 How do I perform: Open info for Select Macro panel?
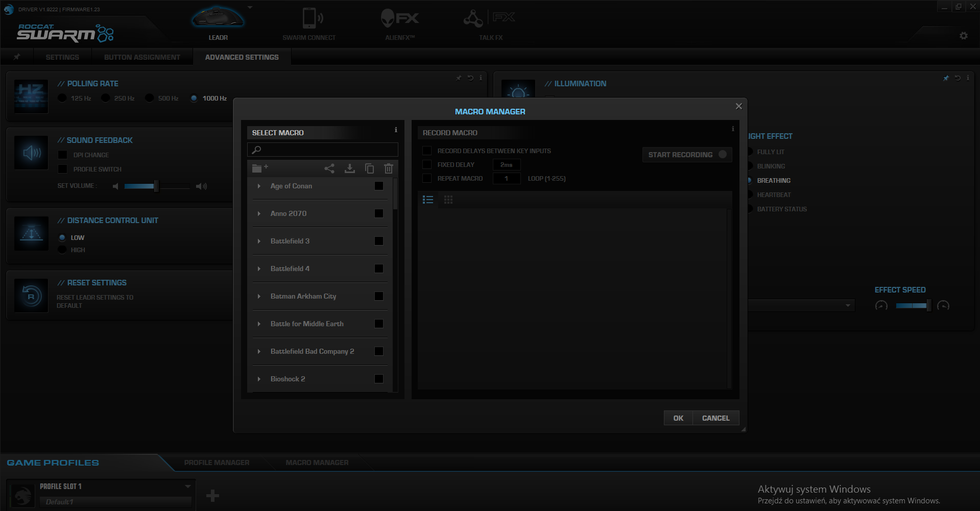point(396,130)
